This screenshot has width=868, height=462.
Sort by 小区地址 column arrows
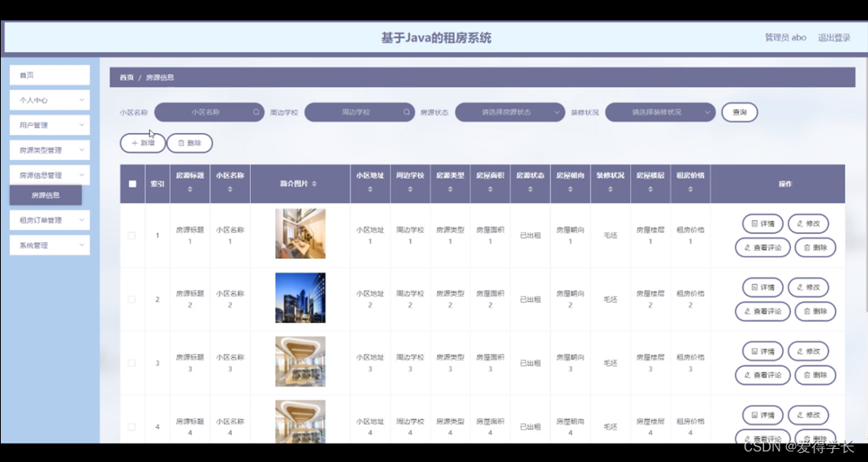click(370, 189)
